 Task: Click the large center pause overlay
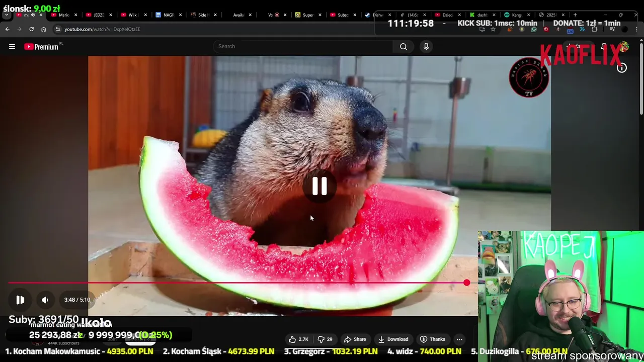tap(319, 186)
